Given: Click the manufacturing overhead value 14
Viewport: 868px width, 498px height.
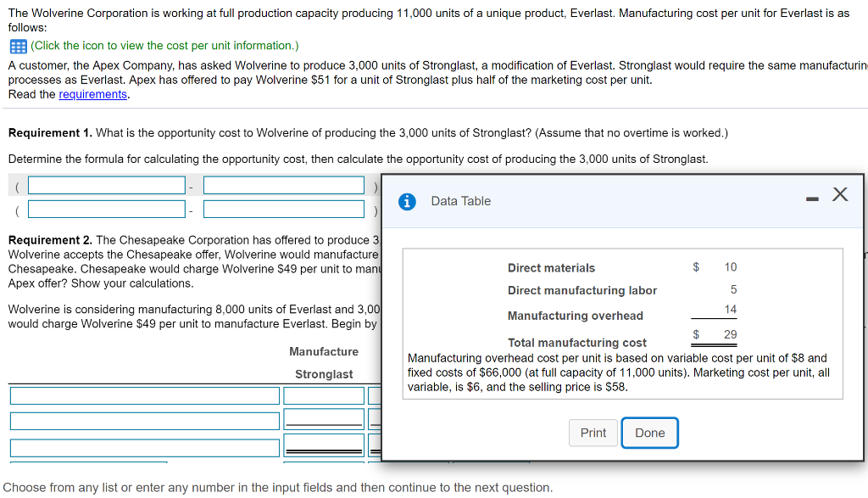Looking at the screenshot, I should pyautogui.click(x=731, y=310).
